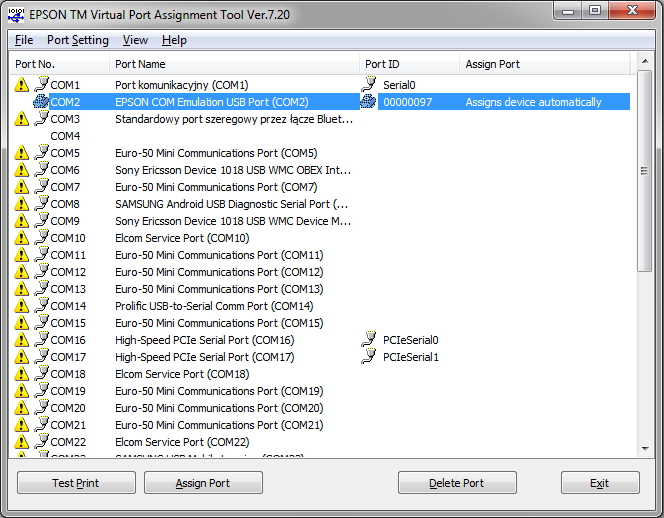The height and width of the screenshot is (518, 664).
Task: Open the Port Setting menu
Action: tap(78, 40)
